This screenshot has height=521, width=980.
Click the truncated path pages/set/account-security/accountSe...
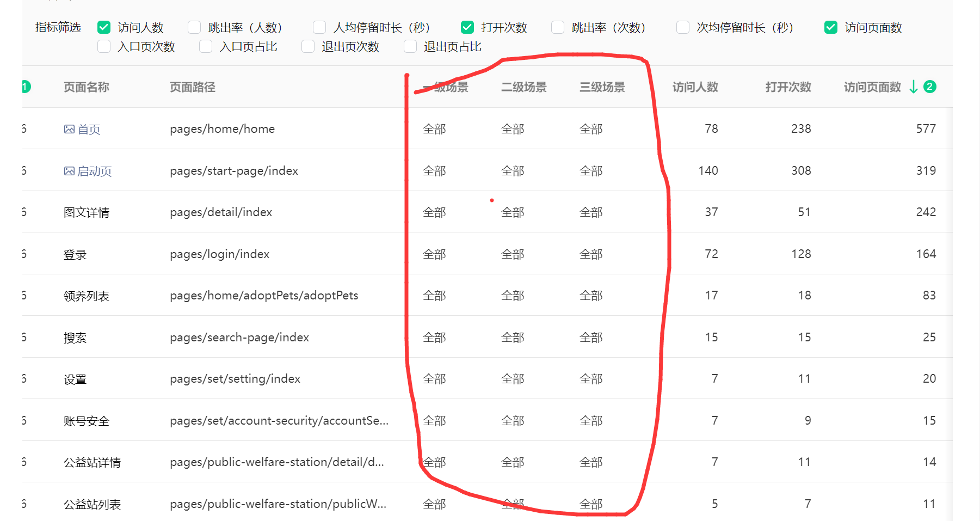279,421
